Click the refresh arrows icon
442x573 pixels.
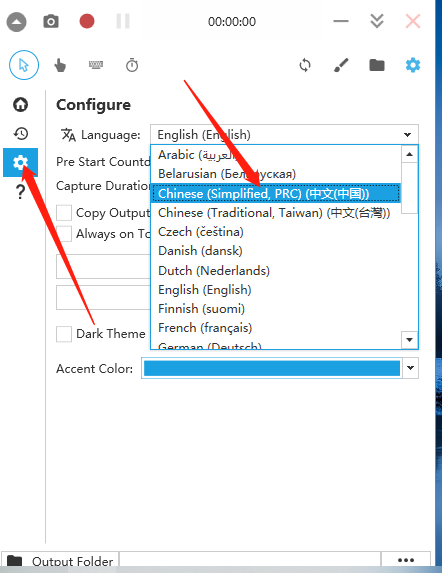(x=305, y=65)
